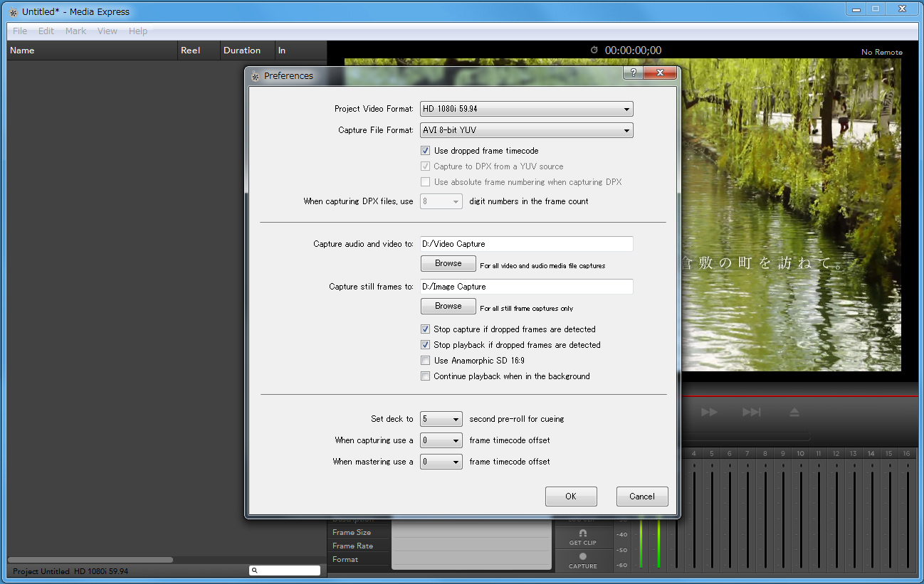Open the Mark menu
This screenshot has width=924, height=584.
click(75, 31)
